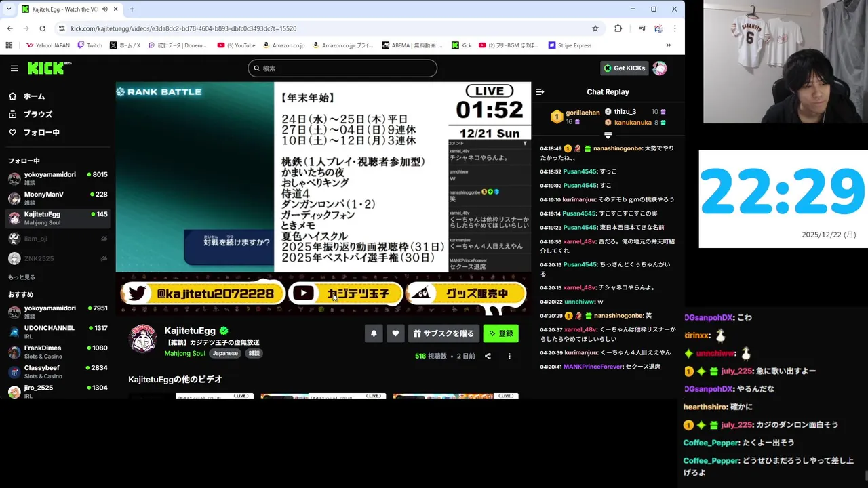Expand the gift leaderboard chevron in chat
This screenshot has height=488, width=868.
pos(608,136)
